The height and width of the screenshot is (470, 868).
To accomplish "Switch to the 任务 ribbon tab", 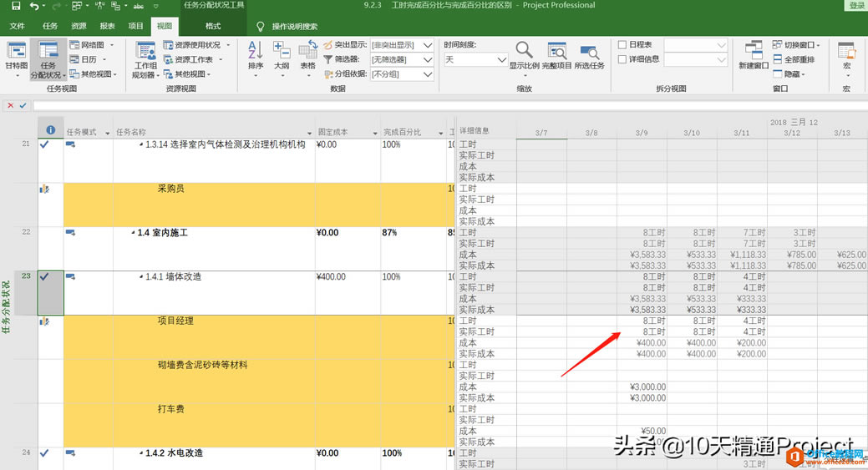I will point(50,27).
